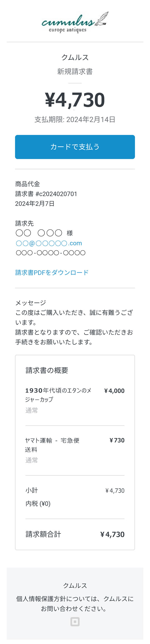Viewport: 150px width, 644px height.
Task: Click the phone number ○○○-○○○○-○○○○
Action: point(50,253)
